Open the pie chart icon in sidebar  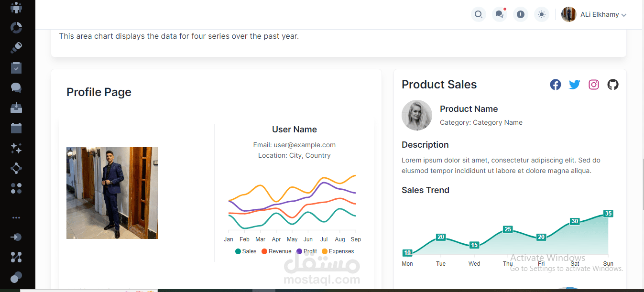[x=16, y=27]
